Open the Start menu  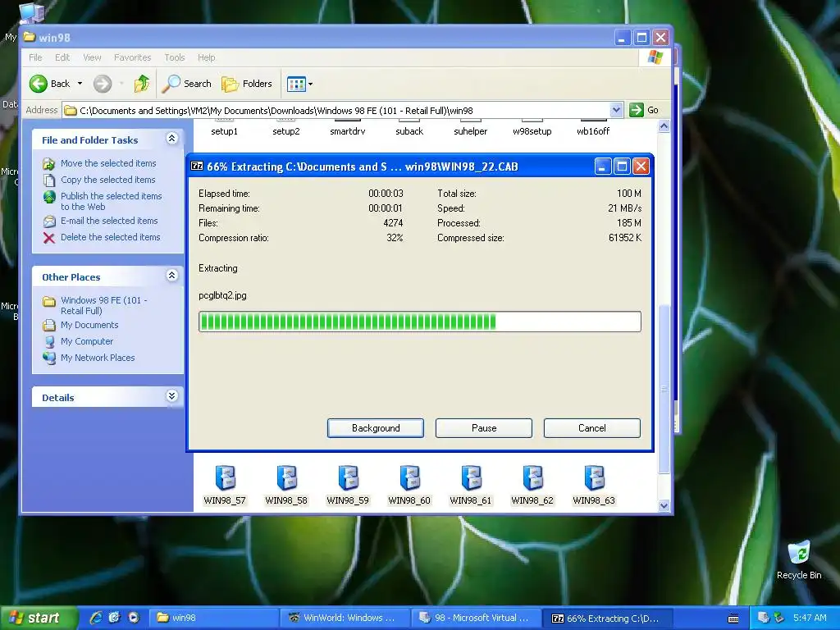39,618
